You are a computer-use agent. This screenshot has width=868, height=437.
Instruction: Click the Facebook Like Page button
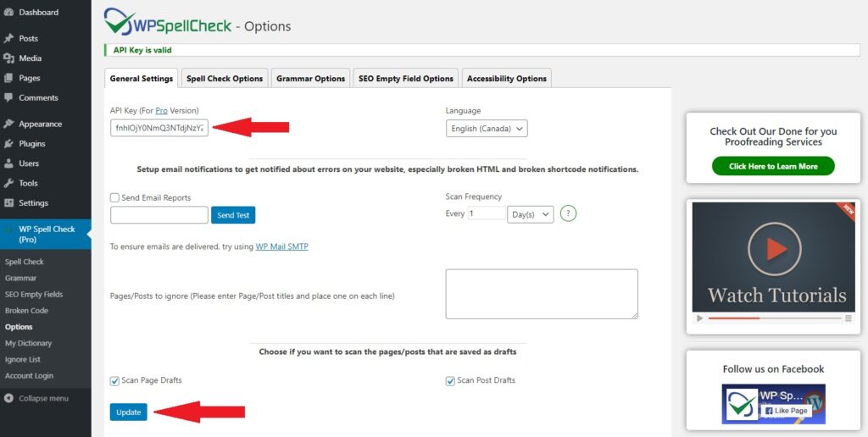(x=786, y=411)
